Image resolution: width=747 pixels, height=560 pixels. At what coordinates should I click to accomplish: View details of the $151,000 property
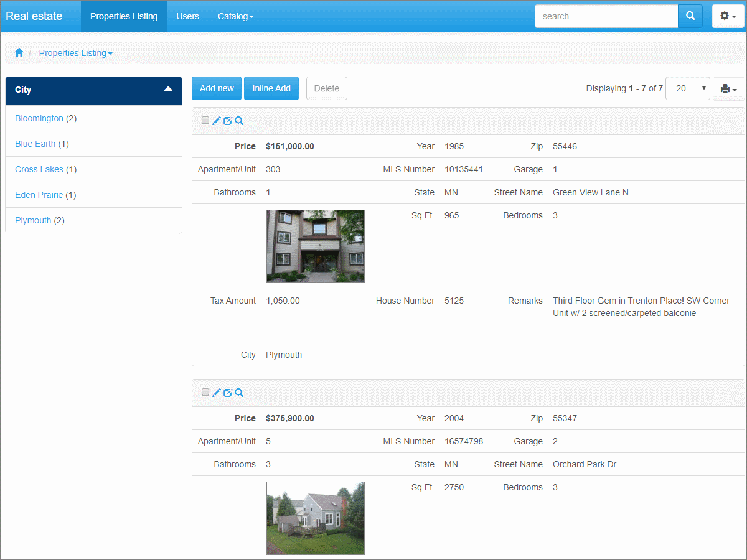pyautogui.click(x=239, y=121)
